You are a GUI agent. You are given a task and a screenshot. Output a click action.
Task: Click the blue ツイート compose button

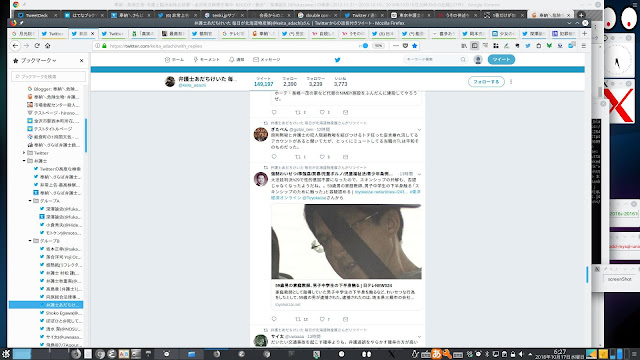point(501,60)
